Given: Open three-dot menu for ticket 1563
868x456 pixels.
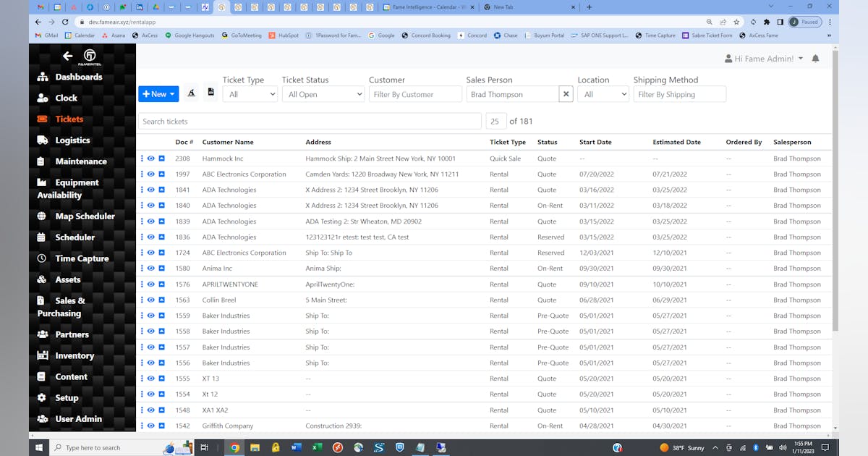Looking at the screenshot, I should point(142,300).
